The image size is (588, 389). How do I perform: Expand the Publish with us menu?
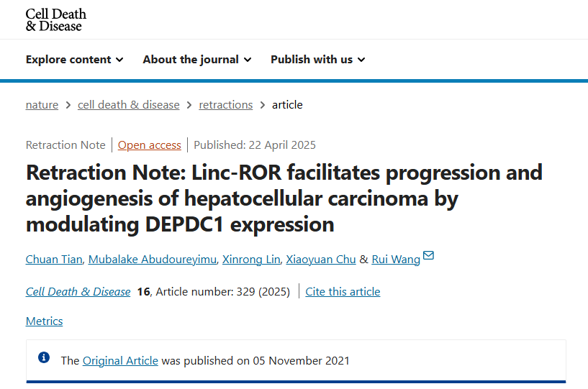[318, 60]
